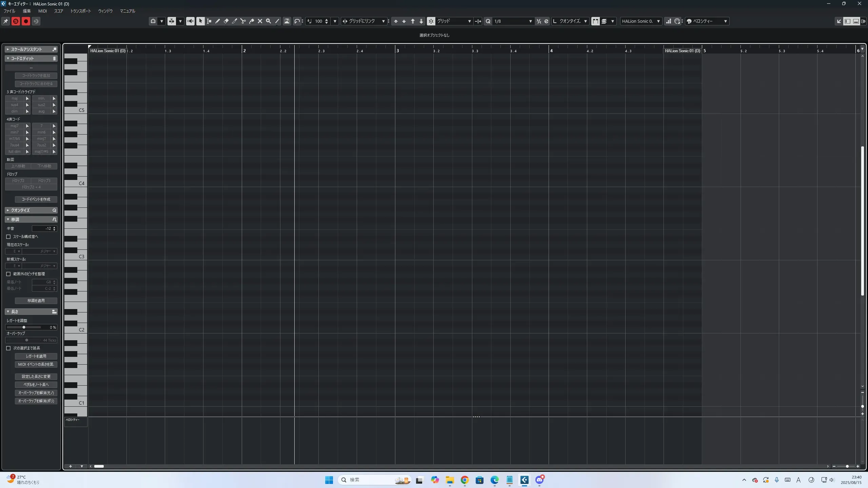Click the Record in editor button
The width and height of the screenshot is (868, 488).
click(x=26, y=21)
